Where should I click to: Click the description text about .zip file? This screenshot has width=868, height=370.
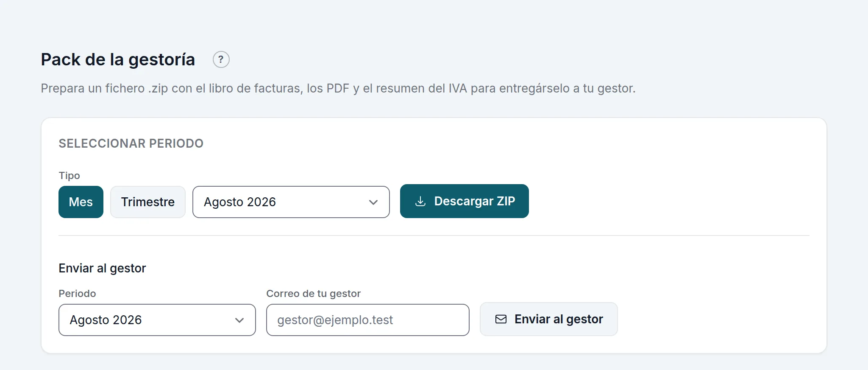(x=338, y=88)
